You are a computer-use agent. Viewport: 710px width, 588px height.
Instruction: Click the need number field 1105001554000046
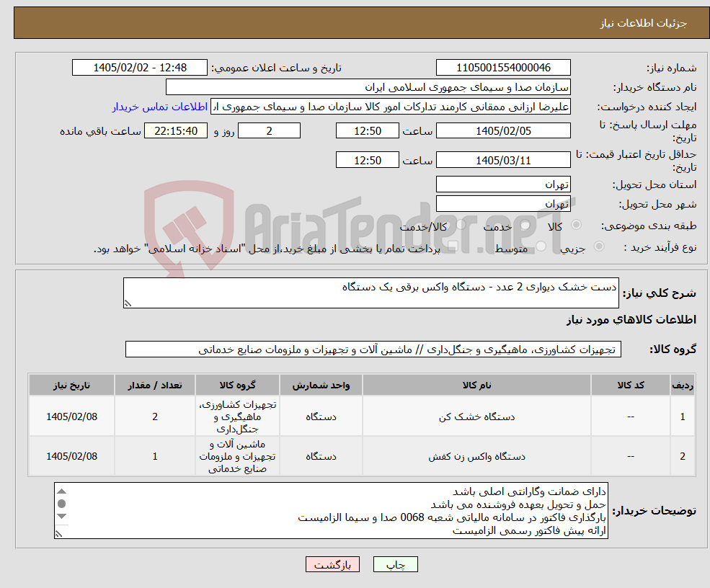(x=503, y=68)
